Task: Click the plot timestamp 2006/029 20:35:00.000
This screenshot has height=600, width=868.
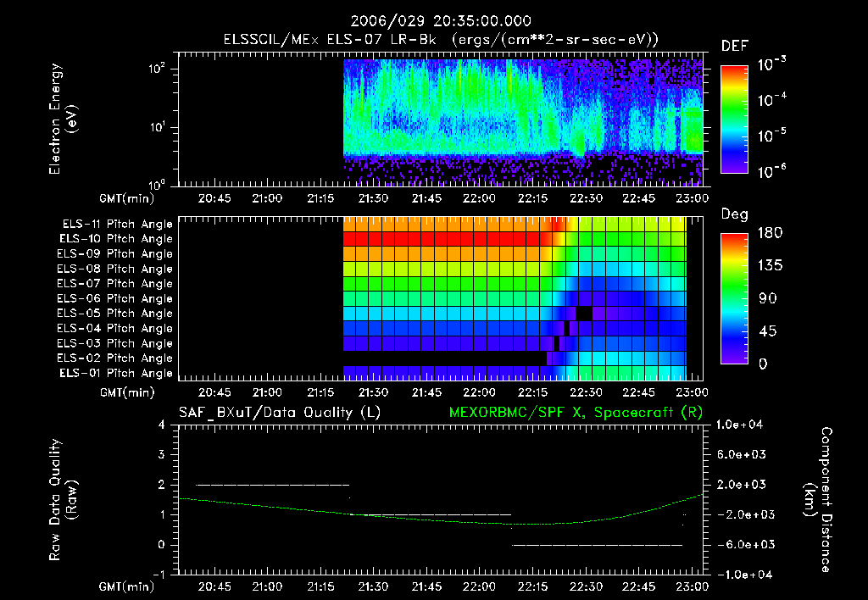Action: (x=441, y=21)
